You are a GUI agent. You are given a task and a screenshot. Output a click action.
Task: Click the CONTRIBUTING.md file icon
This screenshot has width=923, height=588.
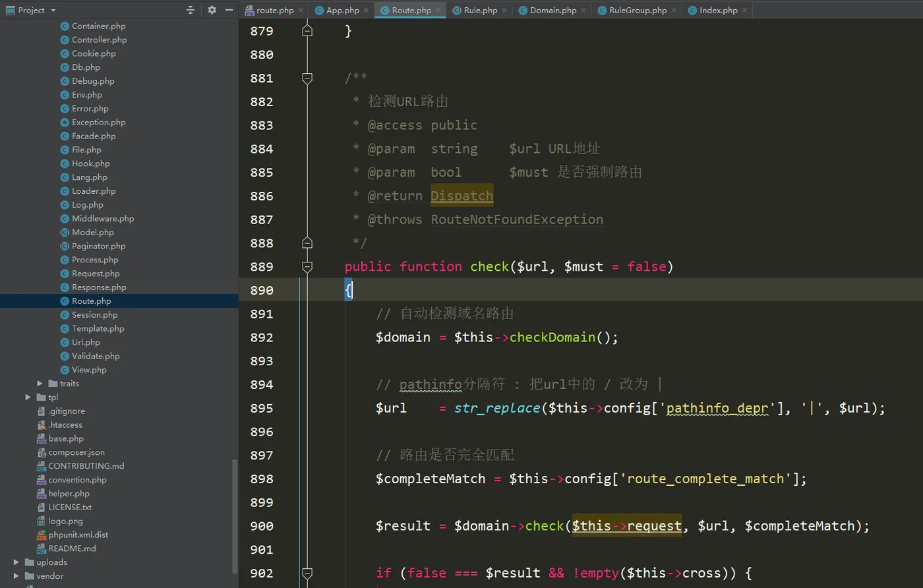point(42,466)
